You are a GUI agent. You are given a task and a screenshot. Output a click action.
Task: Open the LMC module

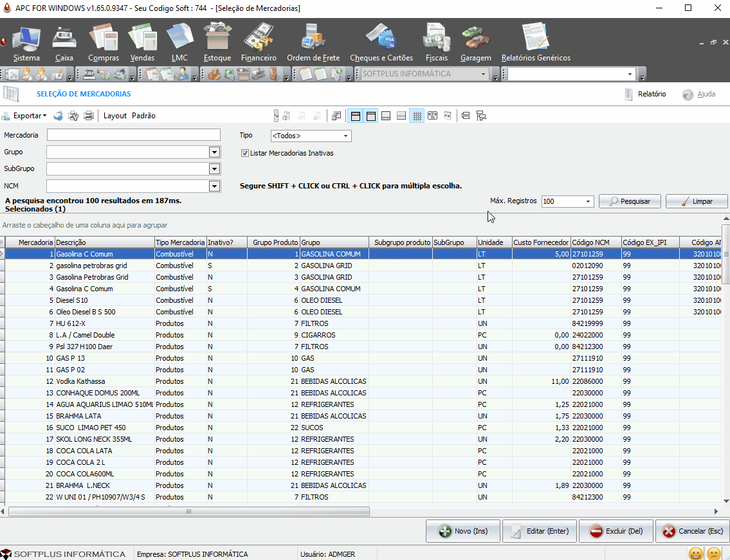point(179,43)
